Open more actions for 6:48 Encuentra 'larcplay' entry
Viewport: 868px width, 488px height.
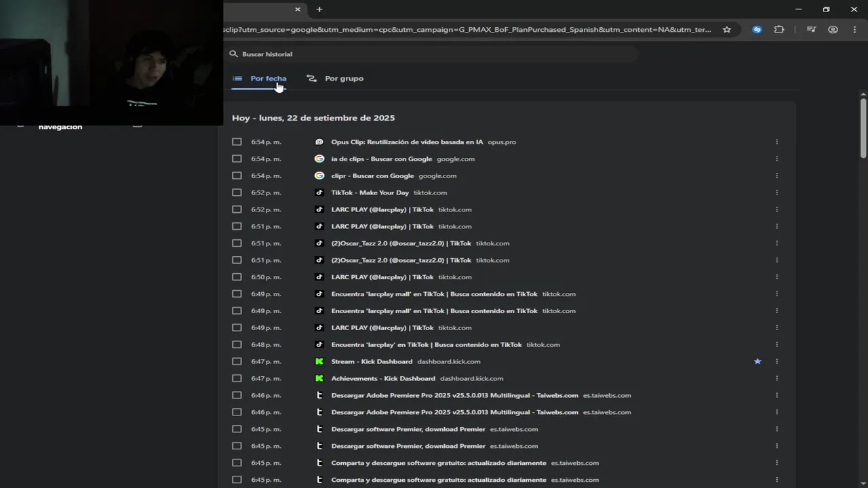776,344
